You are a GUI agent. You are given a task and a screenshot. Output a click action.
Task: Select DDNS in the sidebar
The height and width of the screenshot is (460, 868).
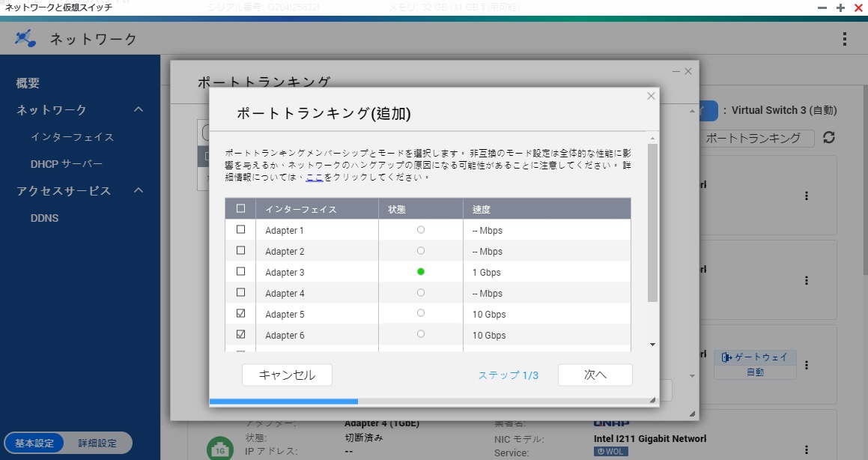pyautogui.click(x=44, y=218)
